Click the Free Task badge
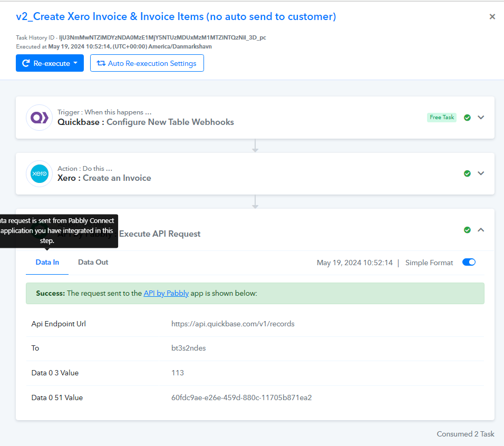 pos(442,117)
